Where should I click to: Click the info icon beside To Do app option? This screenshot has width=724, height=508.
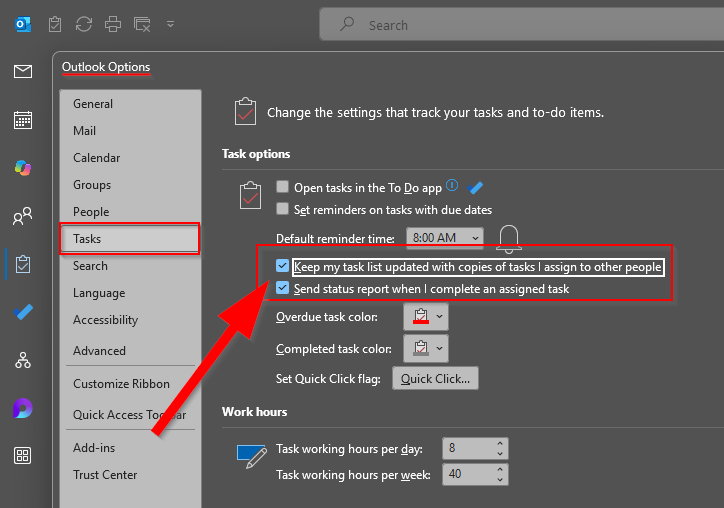pyautogui.click(x=452, y=186)
